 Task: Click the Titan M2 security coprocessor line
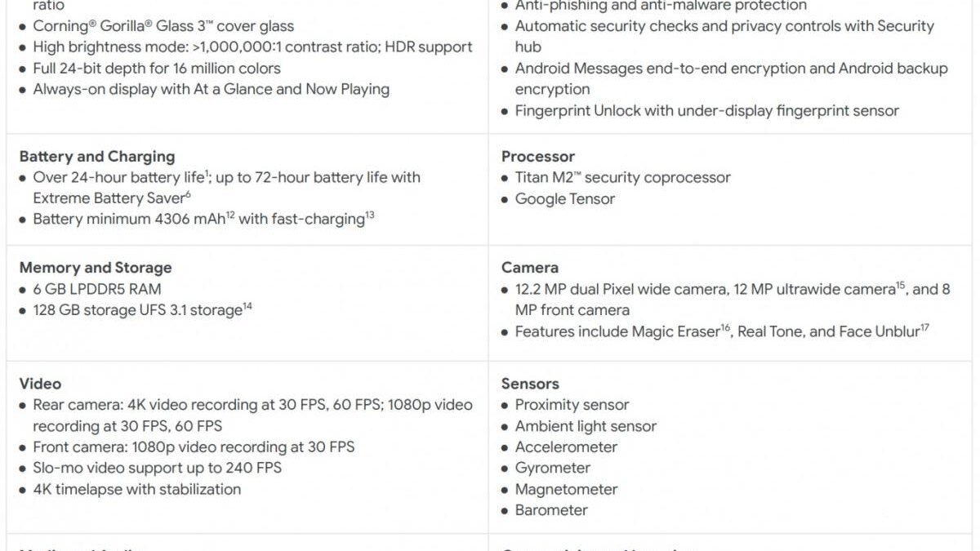[622, 178]
